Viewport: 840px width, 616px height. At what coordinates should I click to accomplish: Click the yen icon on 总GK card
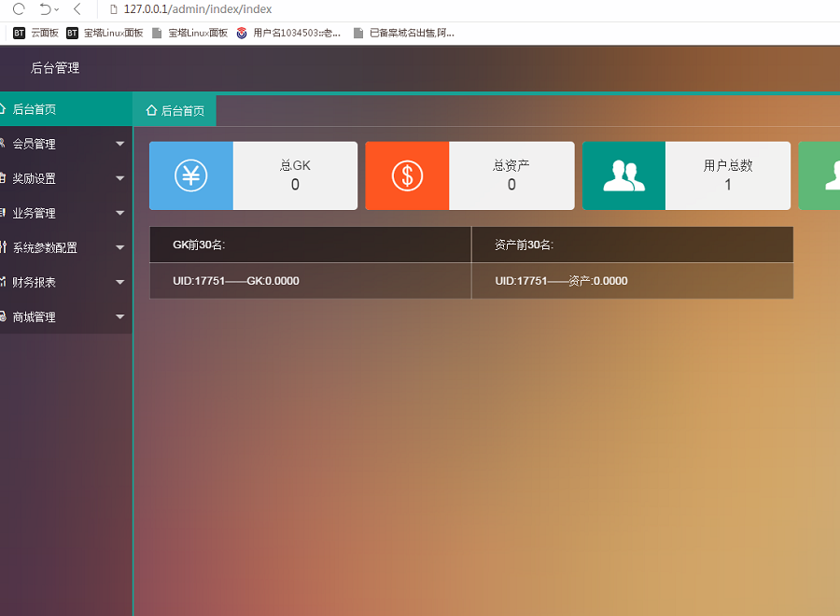[x=191, y=175]
